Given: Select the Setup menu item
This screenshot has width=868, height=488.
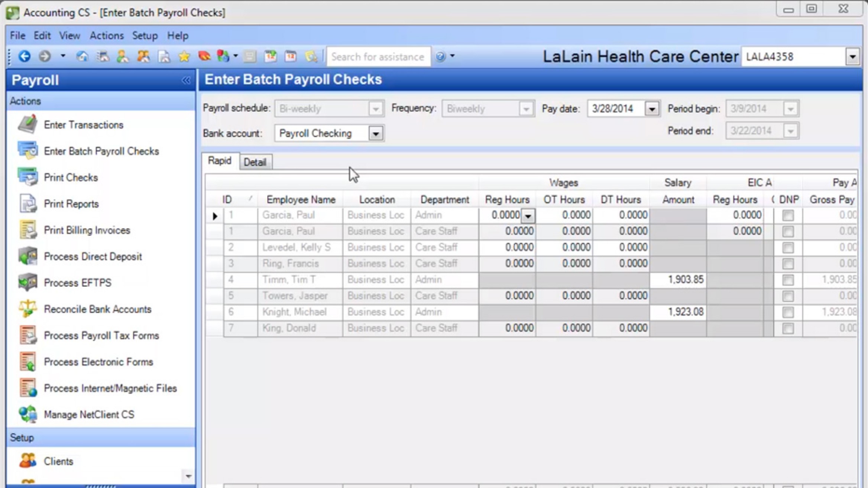Looking at the screenshot, I should click(145, 35).
